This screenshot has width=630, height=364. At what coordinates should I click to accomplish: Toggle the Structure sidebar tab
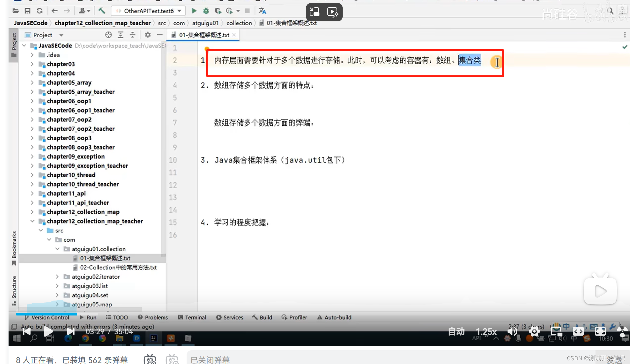[14, 290]
